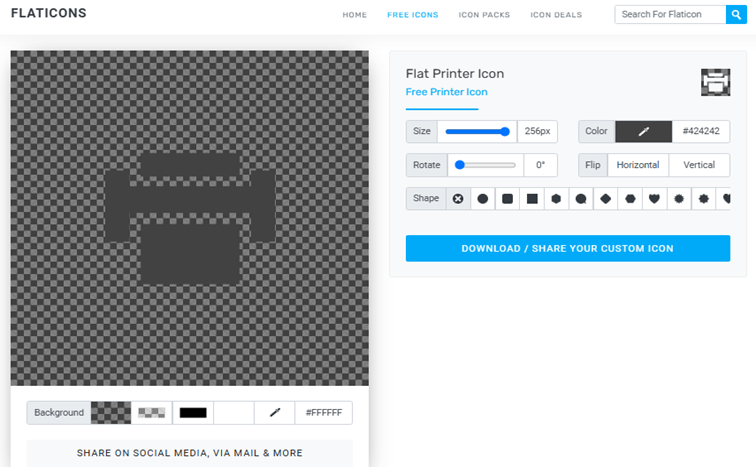Toggle Vertical flip
756x467 pixels.
[699, 165]
